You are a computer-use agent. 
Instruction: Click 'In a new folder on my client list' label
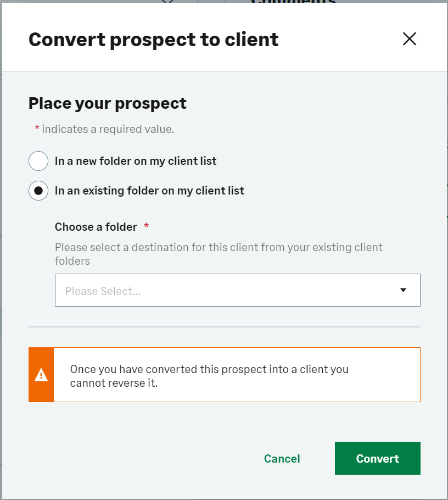136,161
